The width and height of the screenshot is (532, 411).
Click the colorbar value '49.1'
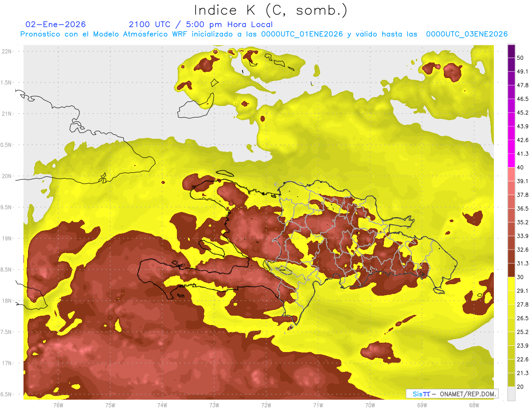click(x=523, y=71)
